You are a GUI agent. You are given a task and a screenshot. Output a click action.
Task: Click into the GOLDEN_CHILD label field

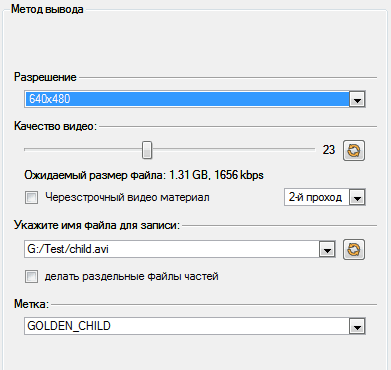click(x=187, y=326)
